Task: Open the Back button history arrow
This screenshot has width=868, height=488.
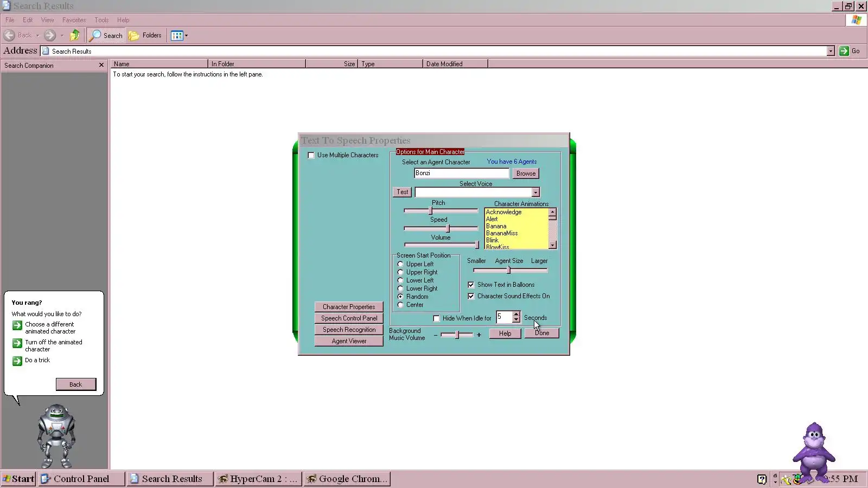Action: coord(37,35)
